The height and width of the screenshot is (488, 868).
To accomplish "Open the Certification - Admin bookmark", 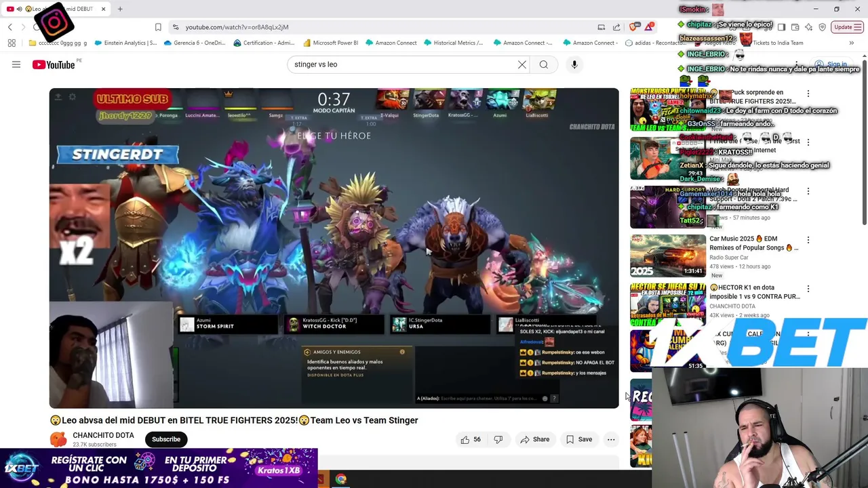I will [x=264, y=43].
